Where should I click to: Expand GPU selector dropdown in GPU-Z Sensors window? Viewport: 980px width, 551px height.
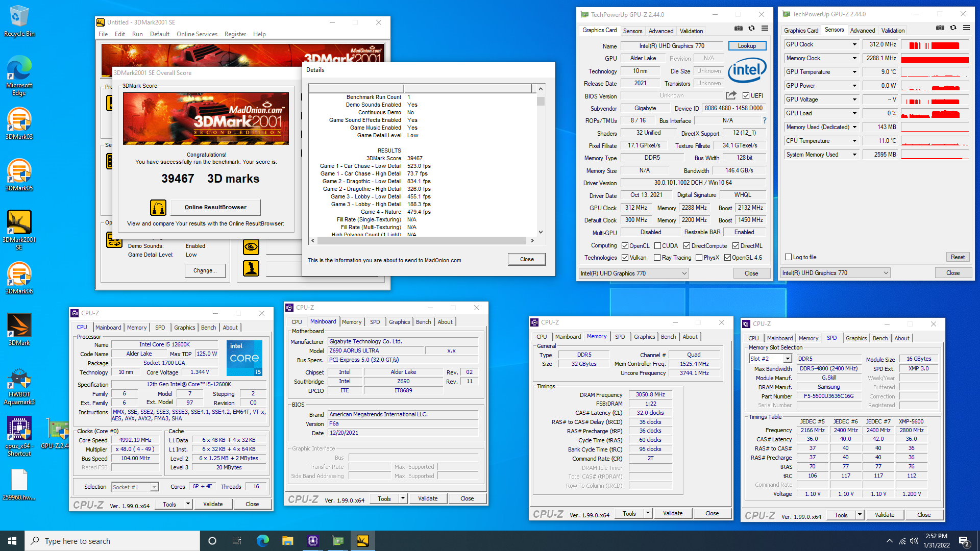click(886, 273)
